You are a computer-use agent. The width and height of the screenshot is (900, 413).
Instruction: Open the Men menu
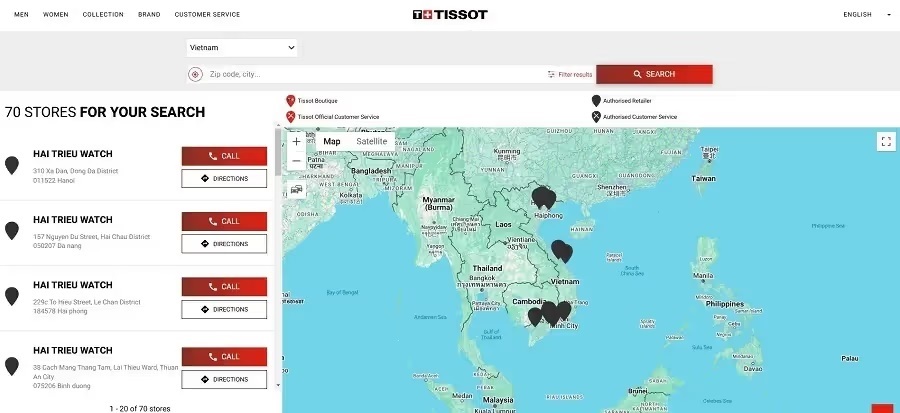[21, 14]
